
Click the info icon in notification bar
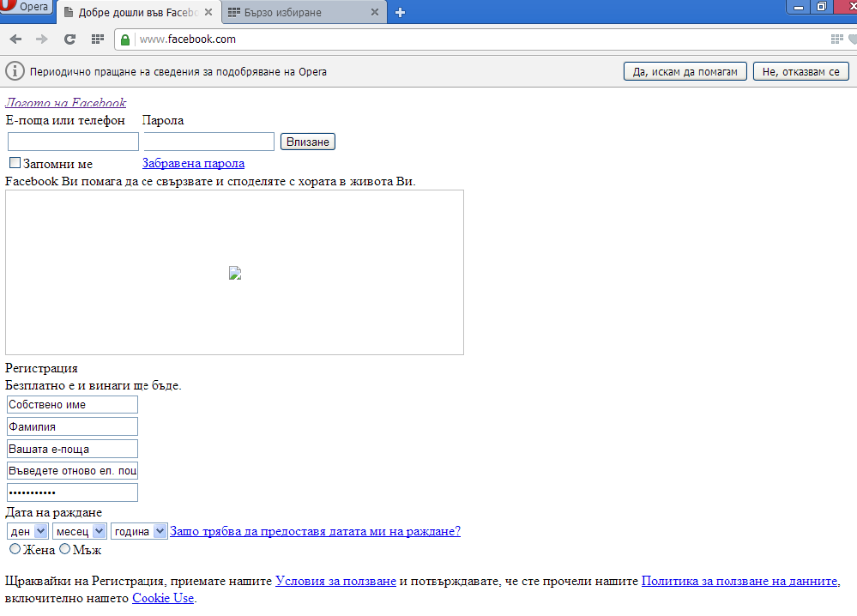(15, 71)
